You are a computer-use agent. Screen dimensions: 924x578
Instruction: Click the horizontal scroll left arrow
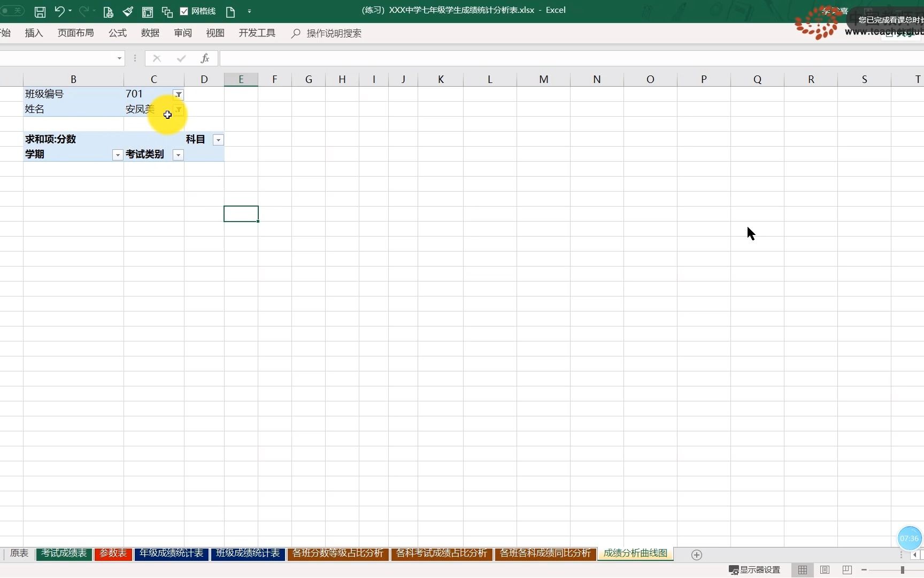tap(915, 555)
